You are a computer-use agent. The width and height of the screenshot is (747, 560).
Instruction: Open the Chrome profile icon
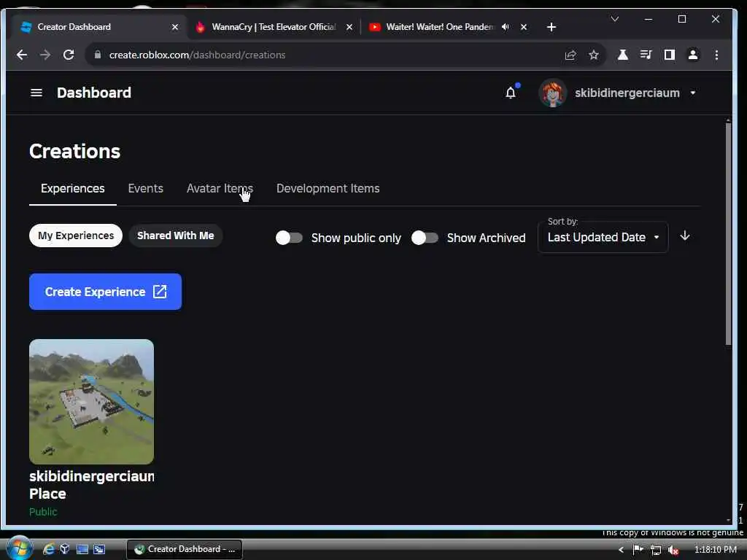693,55
